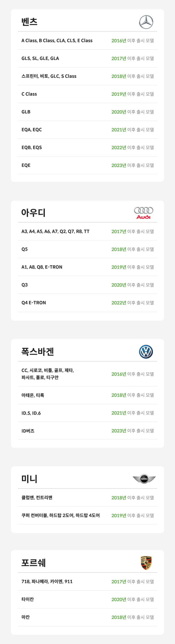Click the 2023년 label beside EQE

(119, 165)
